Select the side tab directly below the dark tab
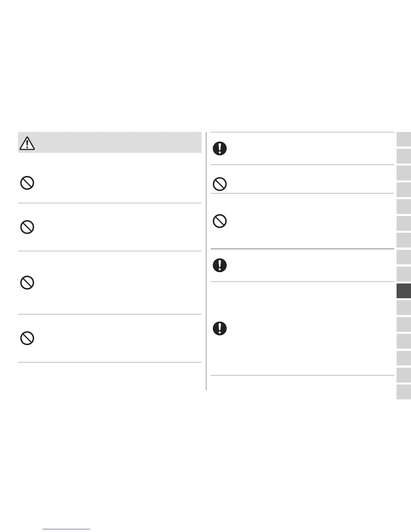The height and width of the screenshot is (532, 411). [x=404, y=308]
